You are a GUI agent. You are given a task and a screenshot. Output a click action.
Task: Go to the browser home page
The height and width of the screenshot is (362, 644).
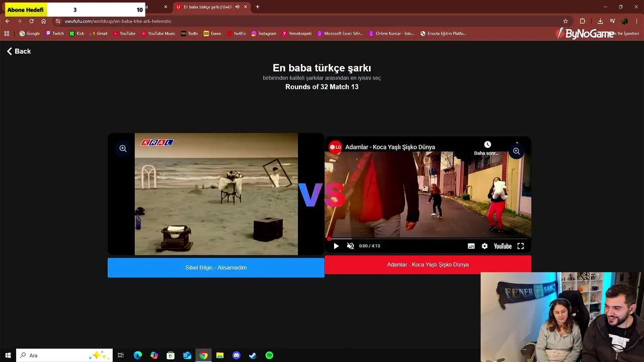pyautogui.click(x=44, y=21)
